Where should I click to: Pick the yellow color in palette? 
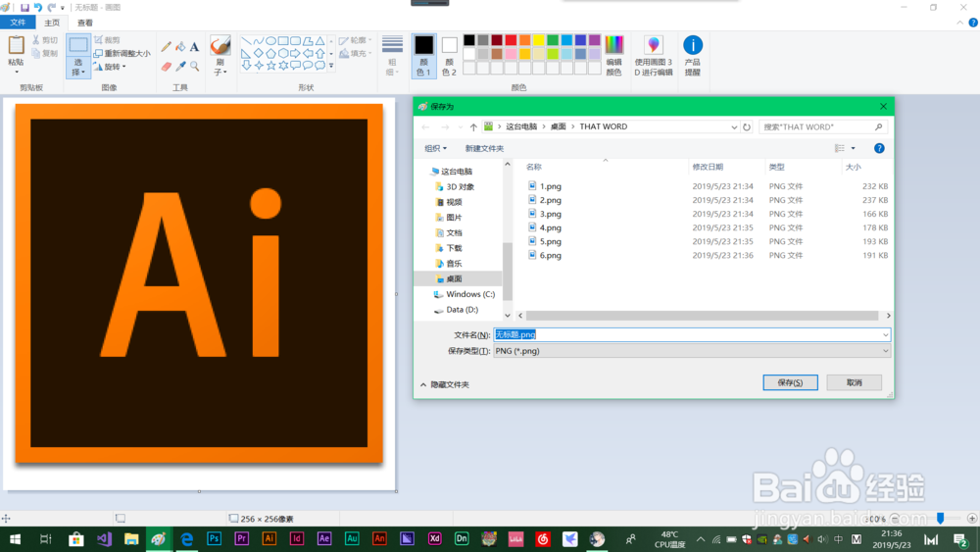coord(539,40)
